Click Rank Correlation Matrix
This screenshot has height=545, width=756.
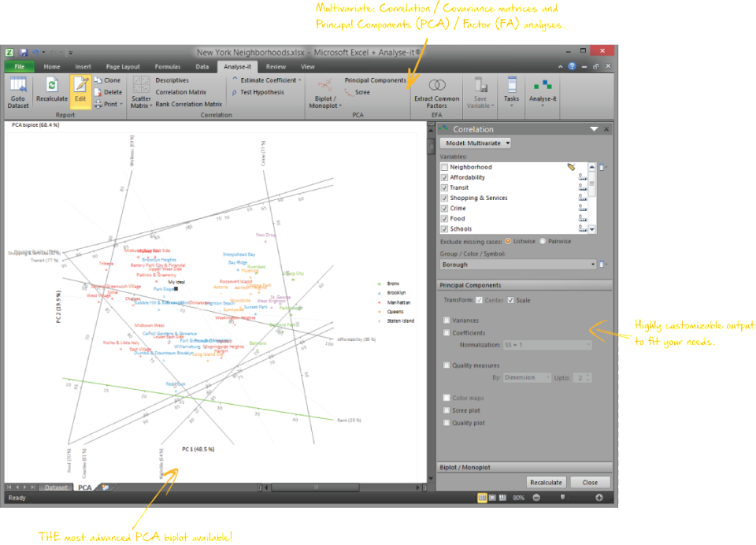[188, 104]
